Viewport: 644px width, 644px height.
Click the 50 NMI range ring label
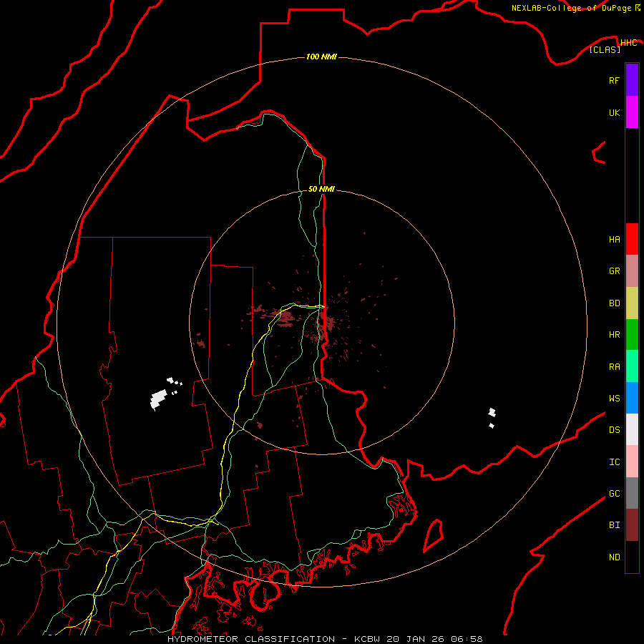click(x=321, y=189)
